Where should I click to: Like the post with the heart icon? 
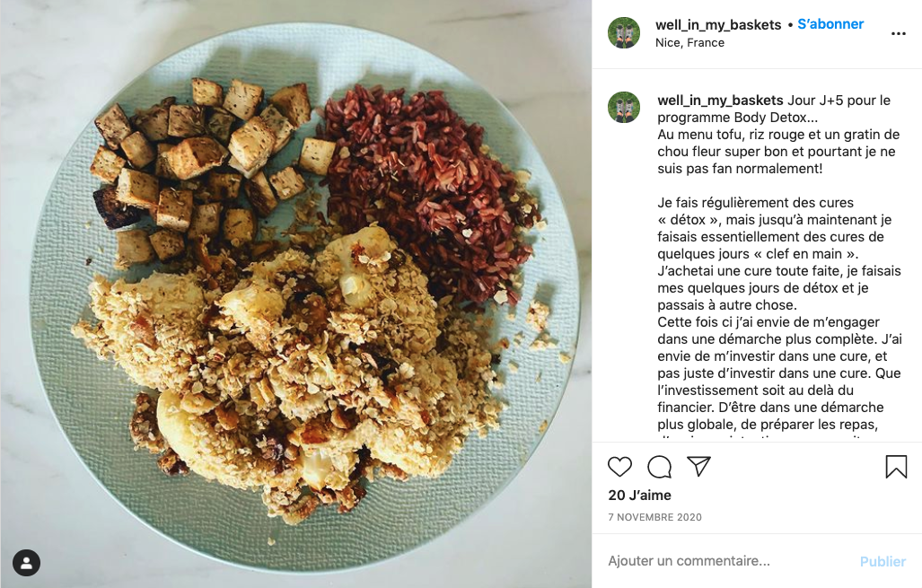(619, 466)
